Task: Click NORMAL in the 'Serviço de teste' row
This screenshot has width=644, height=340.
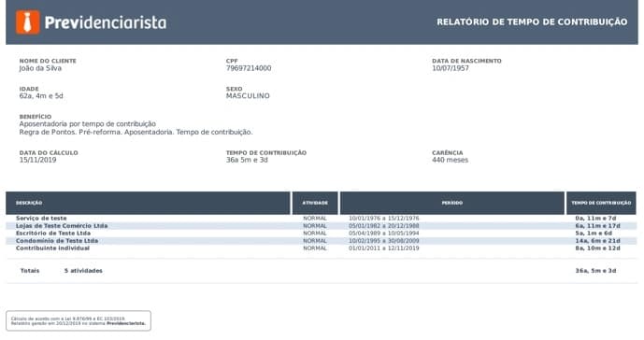Action: [315, 219]
